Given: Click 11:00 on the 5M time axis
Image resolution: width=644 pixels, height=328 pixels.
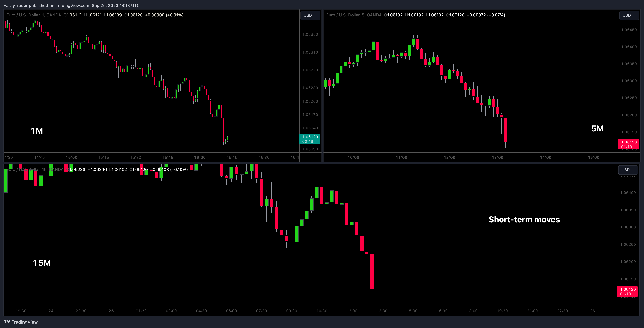Looking at the screenshot, I should pos(401,158).
